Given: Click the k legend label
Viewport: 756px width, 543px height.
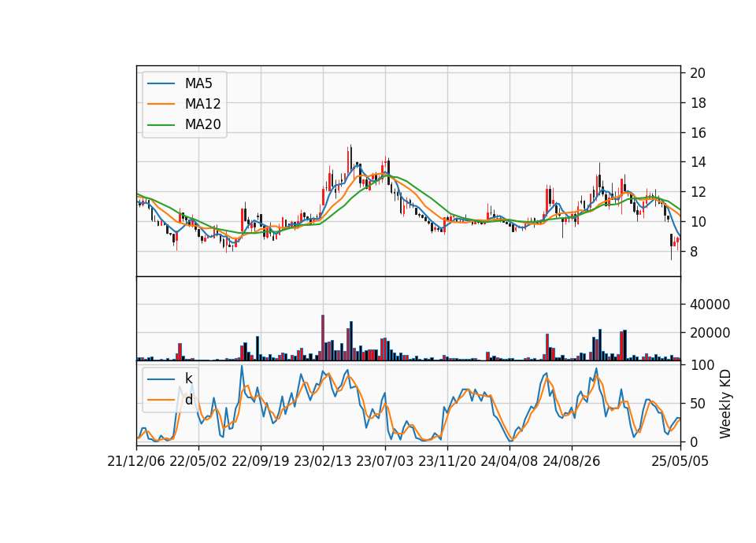Looking at the screenshot, I should click(x=188, y=379).
